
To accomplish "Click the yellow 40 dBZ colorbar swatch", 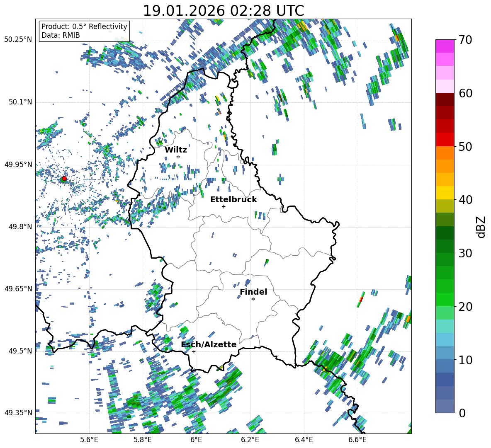I will coord(445,193).
